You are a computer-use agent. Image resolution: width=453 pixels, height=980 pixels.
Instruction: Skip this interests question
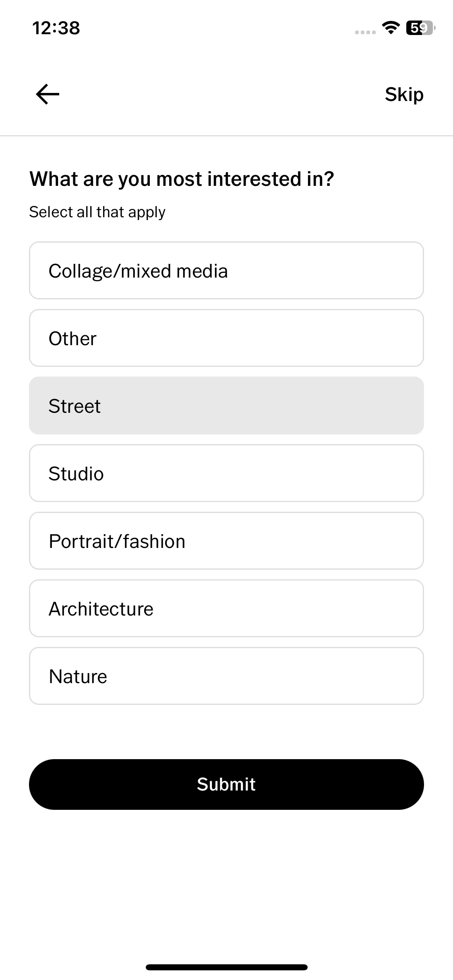[404, 95]
